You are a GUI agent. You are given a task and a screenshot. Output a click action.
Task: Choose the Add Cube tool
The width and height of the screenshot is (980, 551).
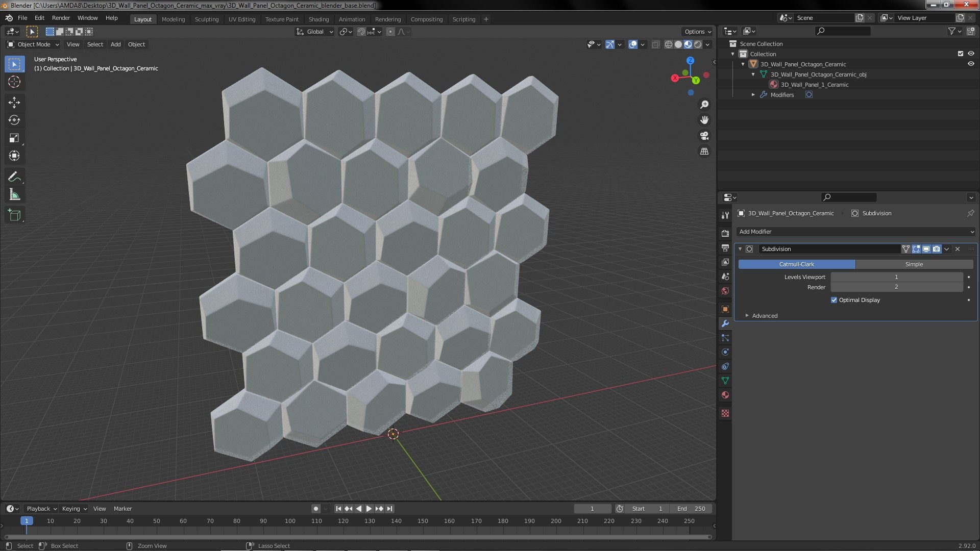tap(14, 215)
